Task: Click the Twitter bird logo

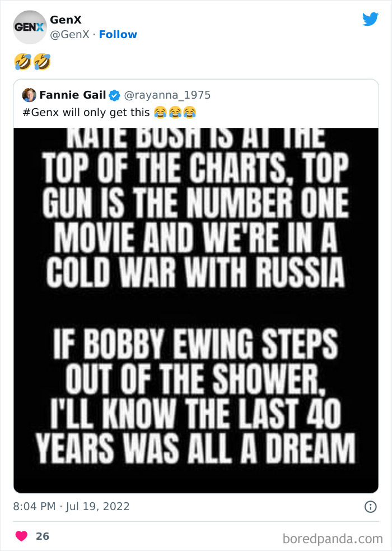Action: click(370, 19)
